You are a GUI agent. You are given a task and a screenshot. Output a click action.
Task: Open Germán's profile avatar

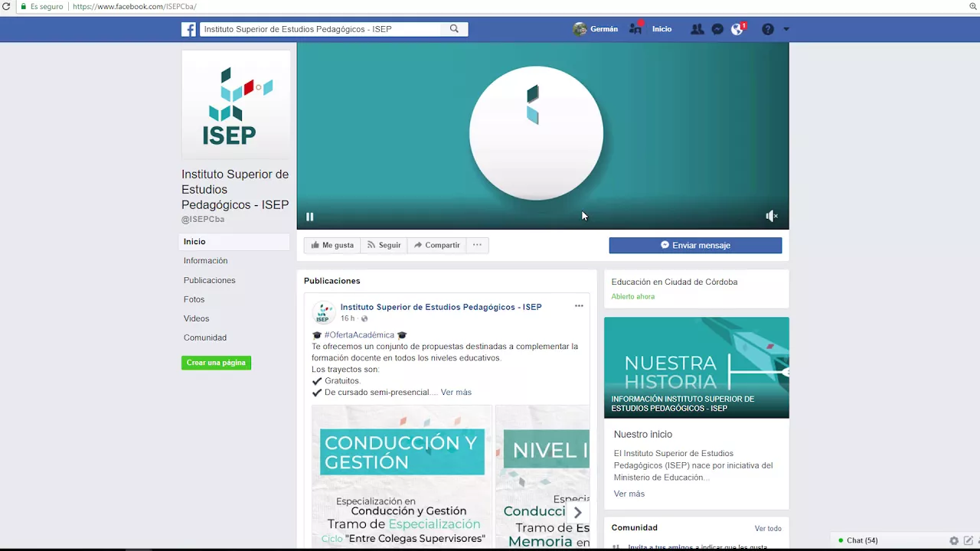(x=580, y=29)
